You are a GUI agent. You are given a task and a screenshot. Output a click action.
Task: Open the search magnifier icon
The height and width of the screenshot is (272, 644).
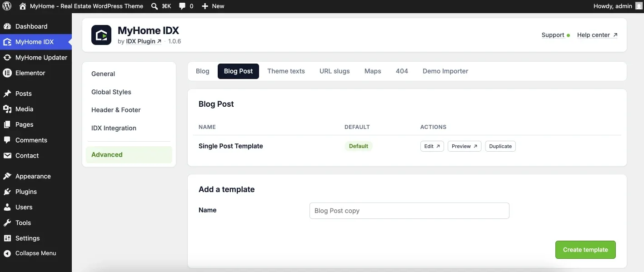155,6
